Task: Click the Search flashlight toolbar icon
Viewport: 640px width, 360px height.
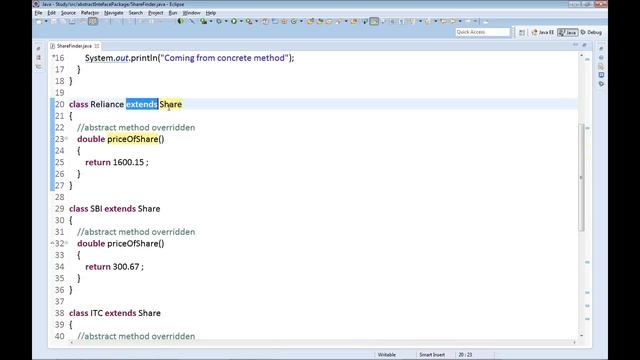Action: point(338,21)
